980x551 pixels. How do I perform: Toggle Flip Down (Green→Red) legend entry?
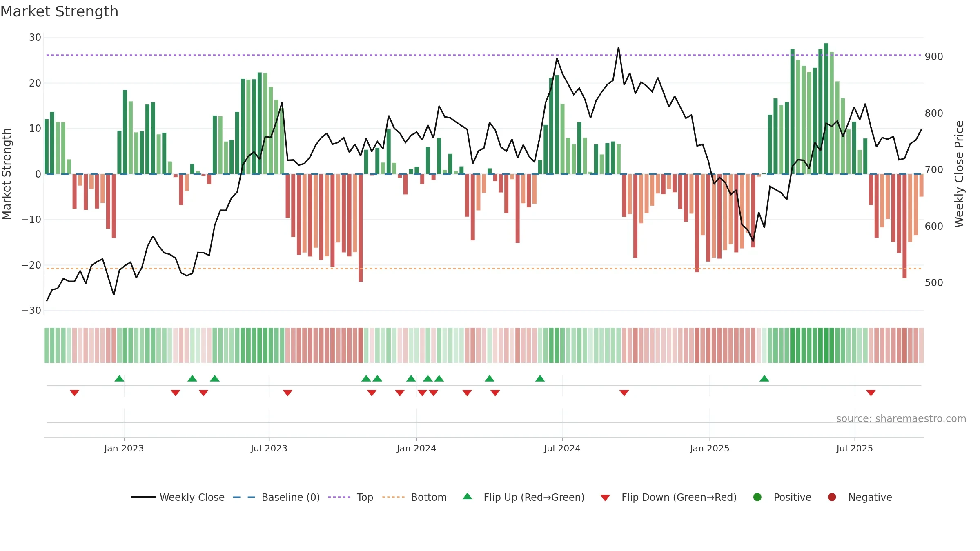[668, 497]
